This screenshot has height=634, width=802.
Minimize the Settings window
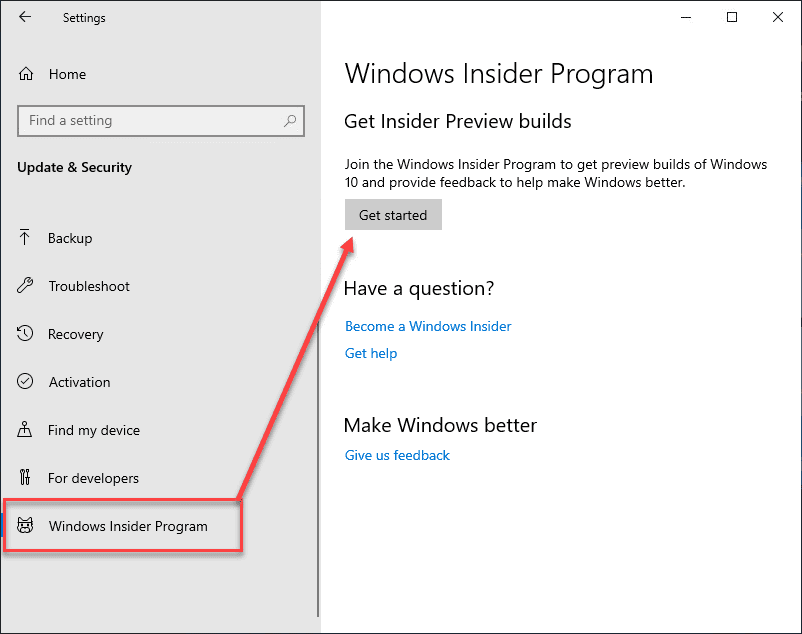686,17
